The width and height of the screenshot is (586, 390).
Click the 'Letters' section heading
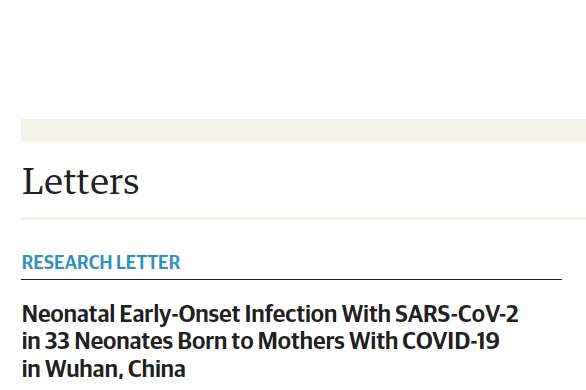pos(80,182)
